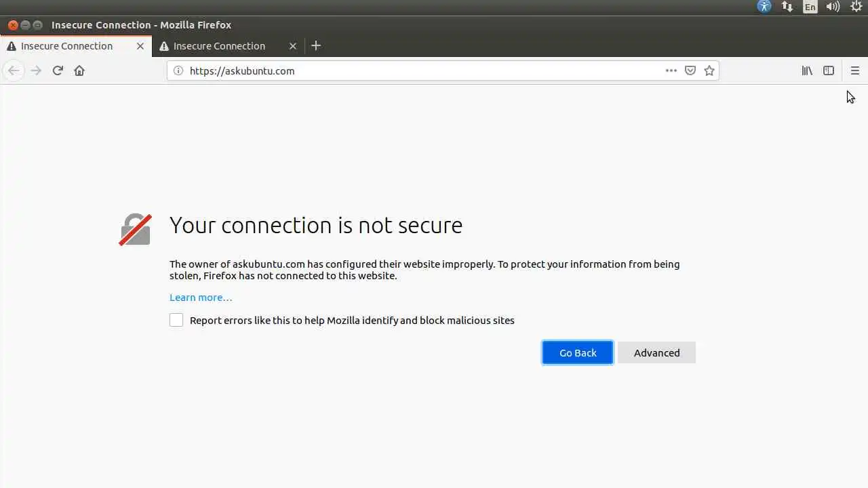Image resolution: width=868 pixels, height=488 pixels.
Task: Select the first Insecure Connection tab
Action: [x=66, y=46]
